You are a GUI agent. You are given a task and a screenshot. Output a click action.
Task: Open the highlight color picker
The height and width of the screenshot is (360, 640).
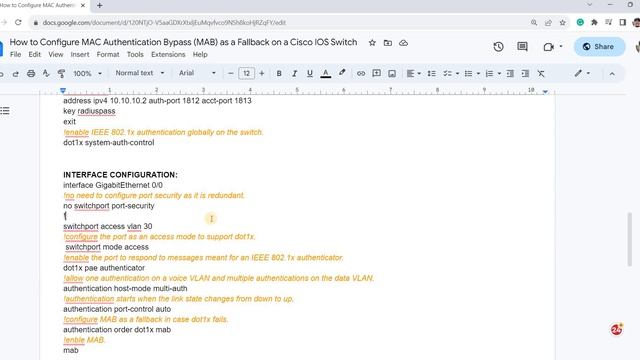pos(342,73)
